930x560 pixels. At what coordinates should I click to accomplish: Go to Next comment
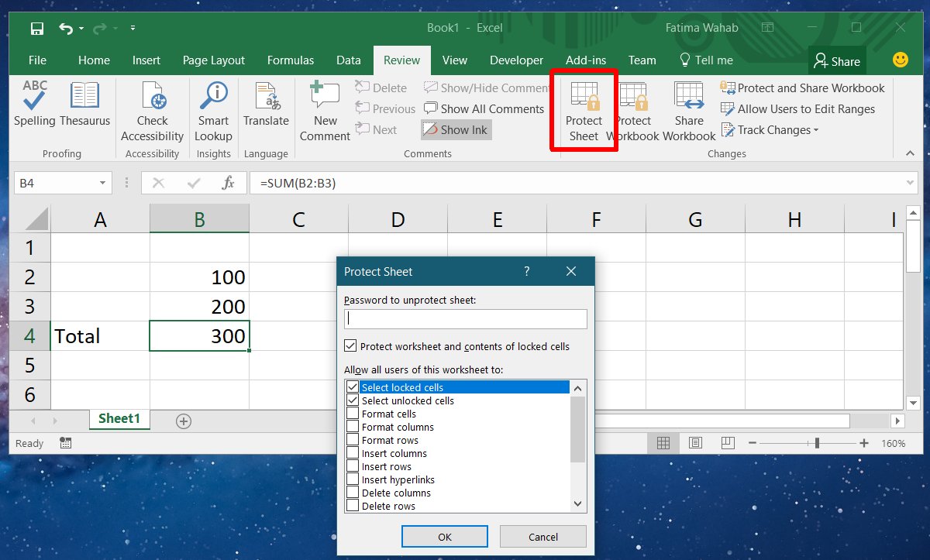point(377,130)
